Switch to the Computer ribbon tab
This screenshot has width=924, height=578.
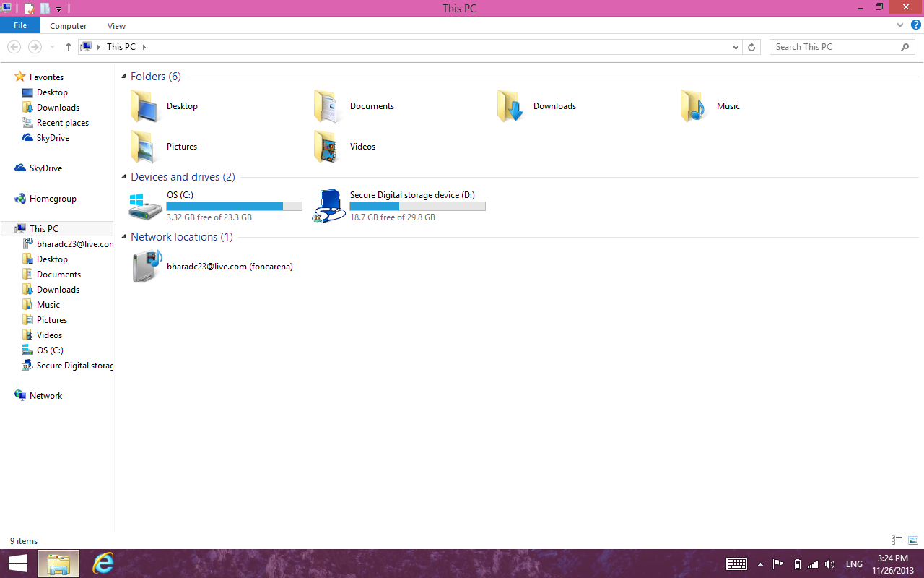[69, 26]
